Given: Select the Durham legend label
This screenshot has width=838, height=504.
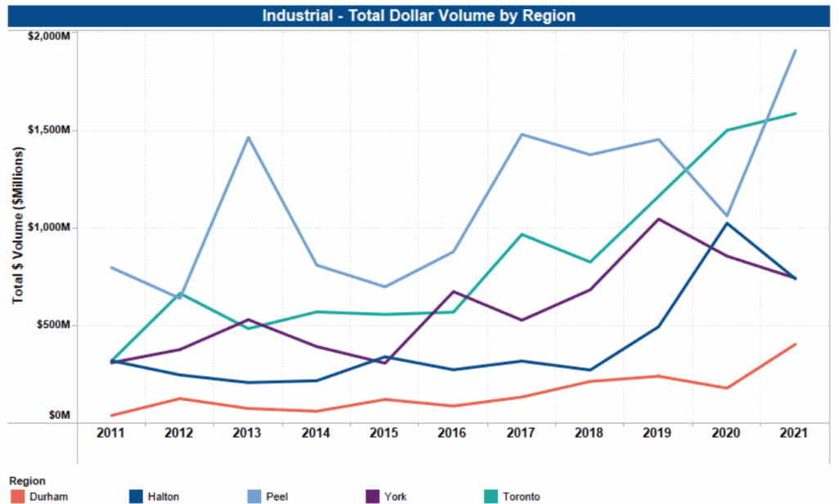Looking at the screenshot, I should coord(48,497).
